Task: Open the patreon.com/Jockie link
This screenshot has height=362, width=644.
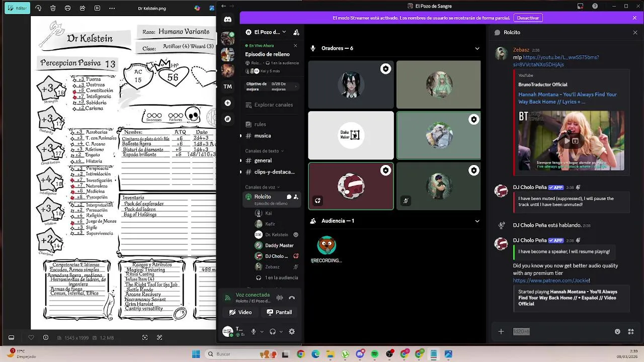Action: tap(551, 281)
